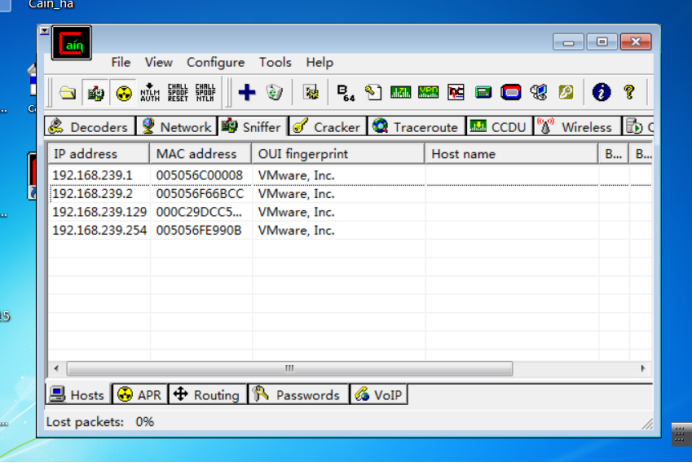Open the blue About info icon
This screenshot has height=463, width=692.
click(601, 92)
